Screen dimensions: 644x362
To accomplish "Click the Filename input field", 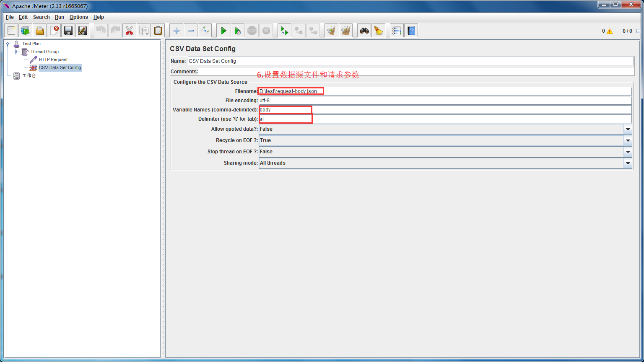I will click(445, 91).
